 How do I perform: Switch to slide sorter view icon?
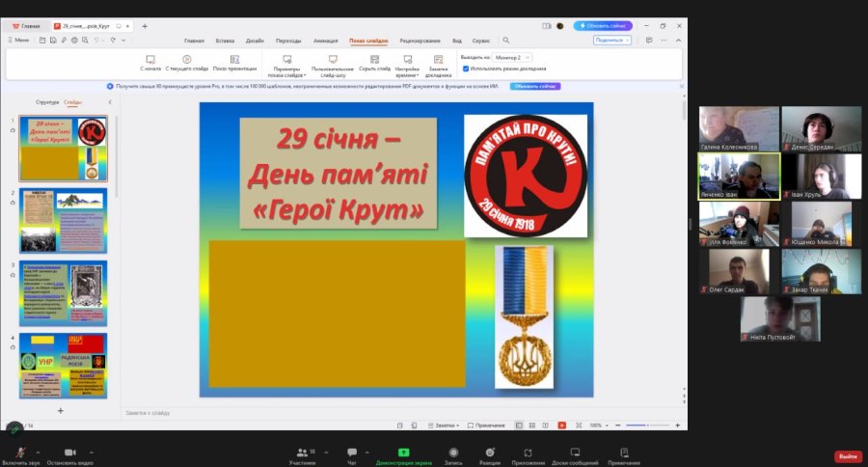click(x=532, y=426)
